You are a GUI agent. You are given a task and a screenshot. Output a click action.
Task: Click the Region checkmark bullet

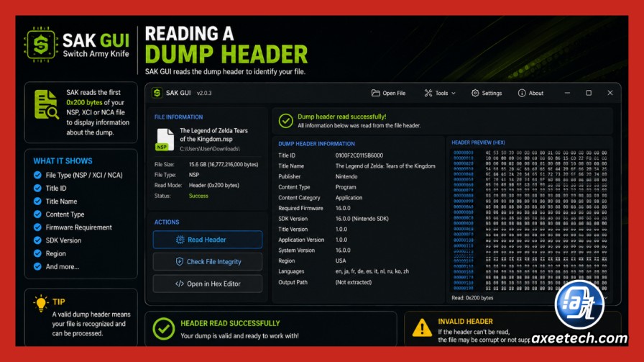click(x=37, y=254)
